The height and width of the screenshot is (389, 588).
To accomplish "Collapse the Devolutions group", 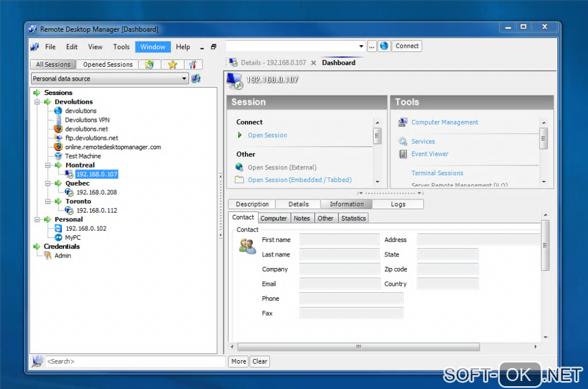I will coord(37,102).
